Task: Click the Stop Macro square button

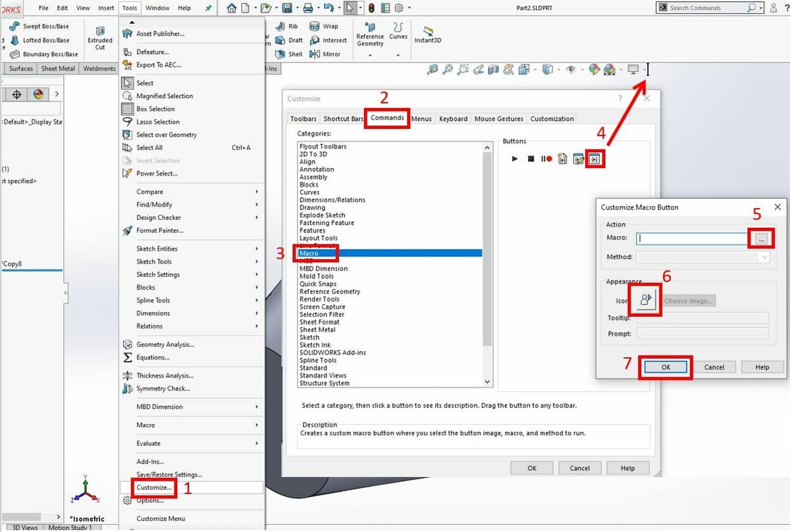Action: point(531,159)
